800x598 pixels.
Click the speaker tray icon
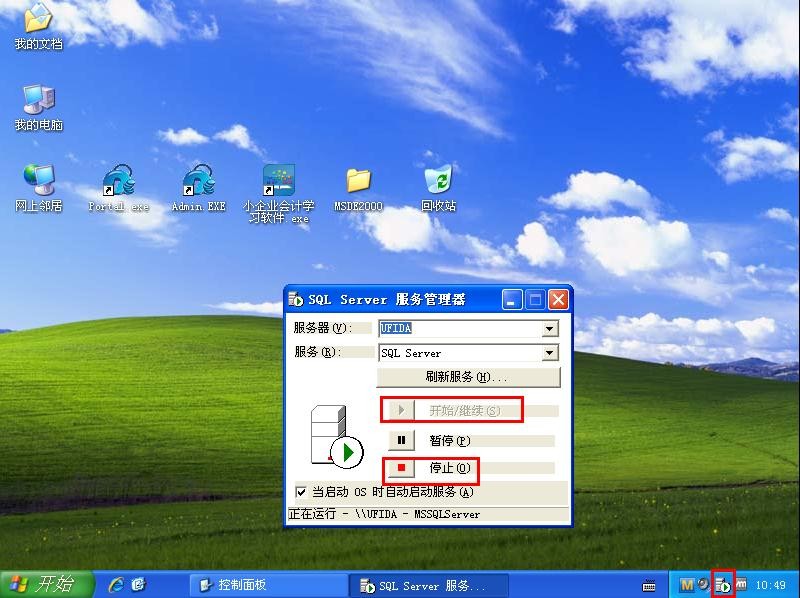(704, 585)
